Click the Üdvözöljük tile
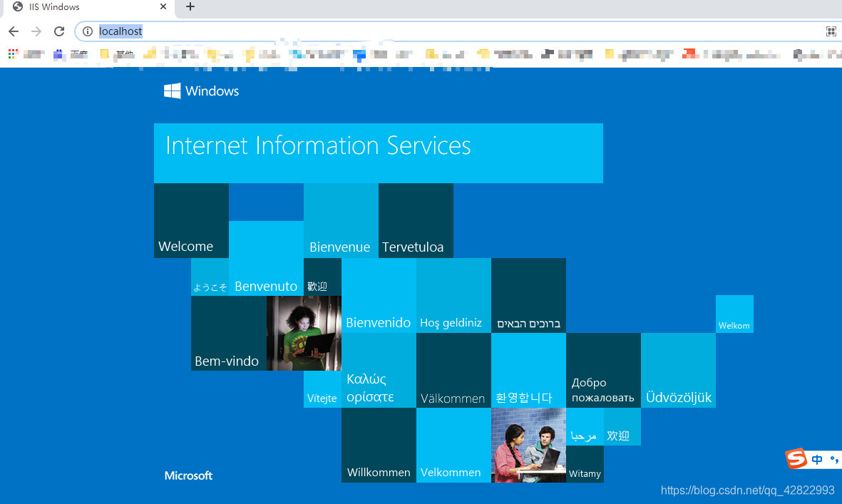This screenshot has width=842, height=504. click(678, 371)
